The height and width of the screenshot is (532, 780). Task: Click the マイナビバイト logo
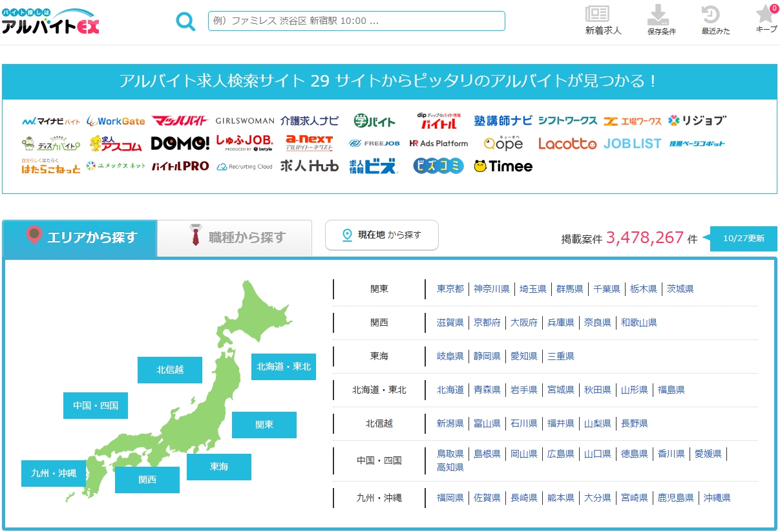[x=51, y=121]
